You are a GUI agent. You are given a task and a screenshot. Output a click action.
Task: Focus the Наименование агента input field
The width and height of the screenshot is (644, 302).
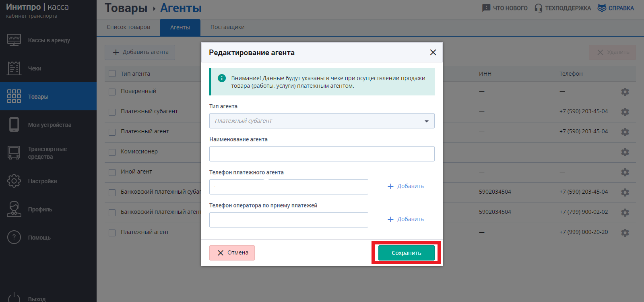pos(322,154)
